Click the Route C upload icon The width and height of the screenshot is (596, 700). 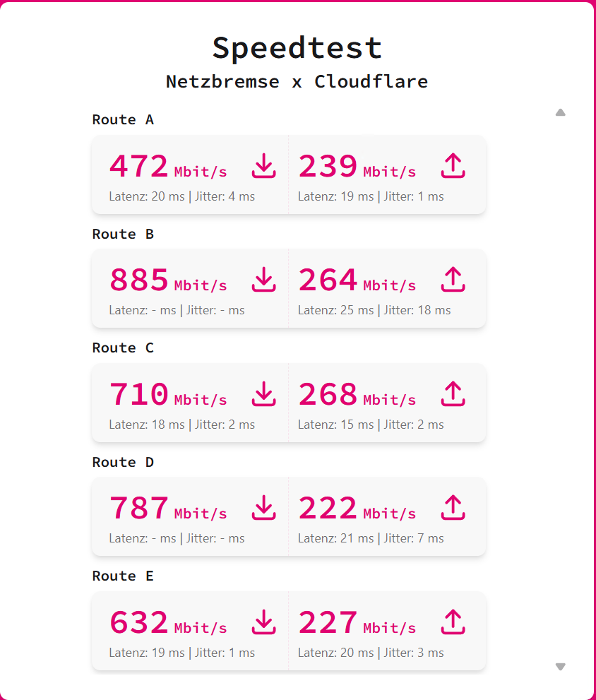(453, 393)
